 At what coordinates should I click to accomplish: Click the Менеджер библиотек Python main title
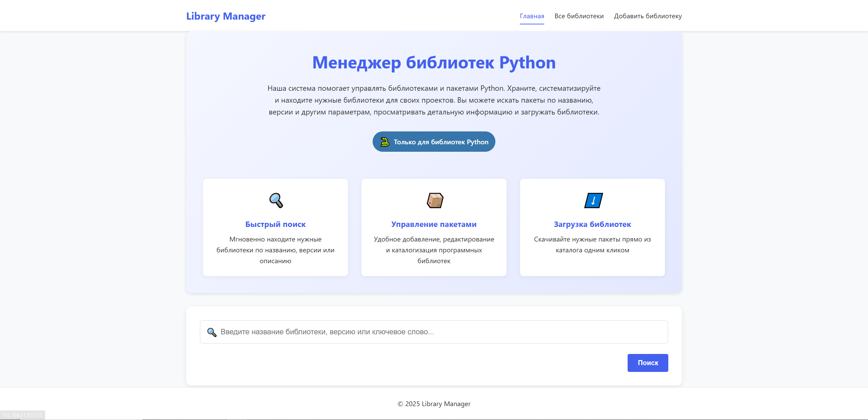pyautogui.click(x=434, y=63)
